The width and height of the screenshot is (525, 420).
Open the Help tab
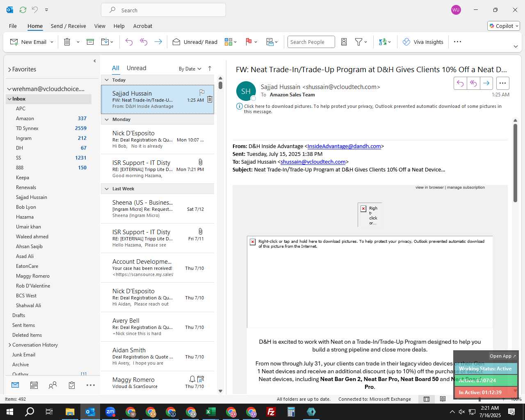click(x=119, y=26)
